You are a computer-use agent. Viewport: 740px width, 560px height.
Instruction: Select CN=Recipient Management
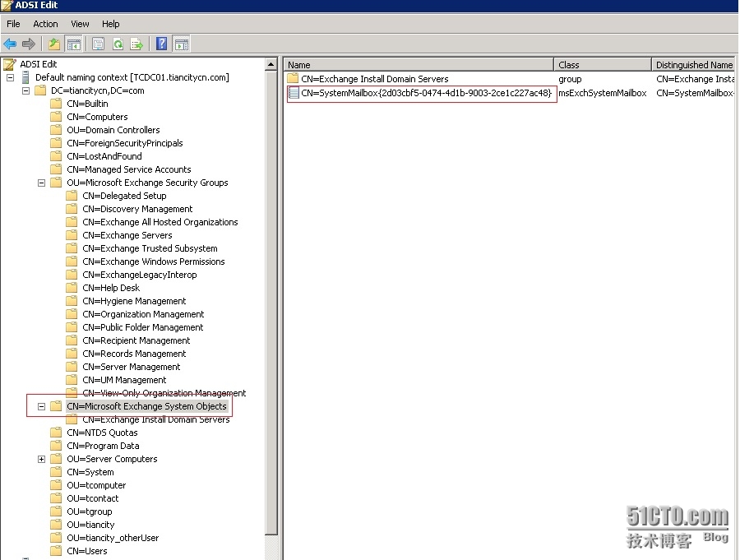coord(136,340)
